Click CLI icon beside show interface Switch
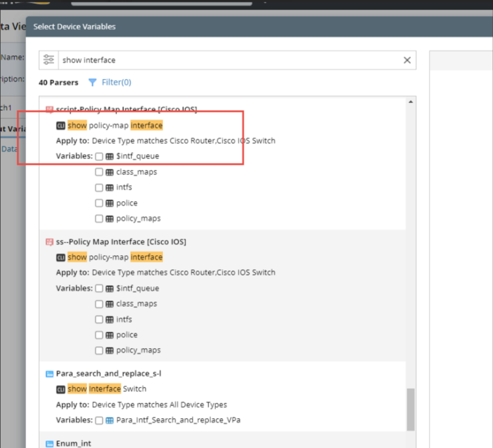Screen dimensions: 493x448 click(61, 389)
